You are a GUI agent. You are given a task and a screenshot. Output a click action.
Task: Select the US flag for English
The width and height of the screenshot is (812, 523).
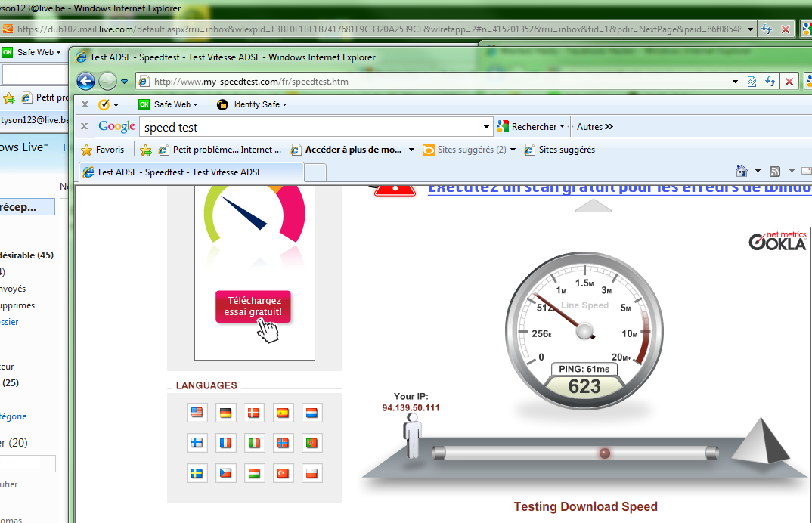click(x=197, y=413)
